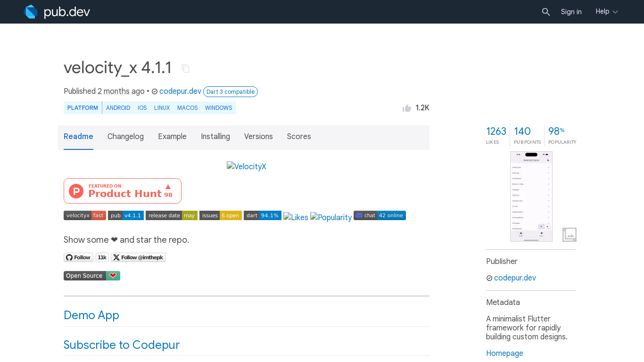Click the Demo App heading link
Viewport: 644px width, 362px height.
click(91, 315)
